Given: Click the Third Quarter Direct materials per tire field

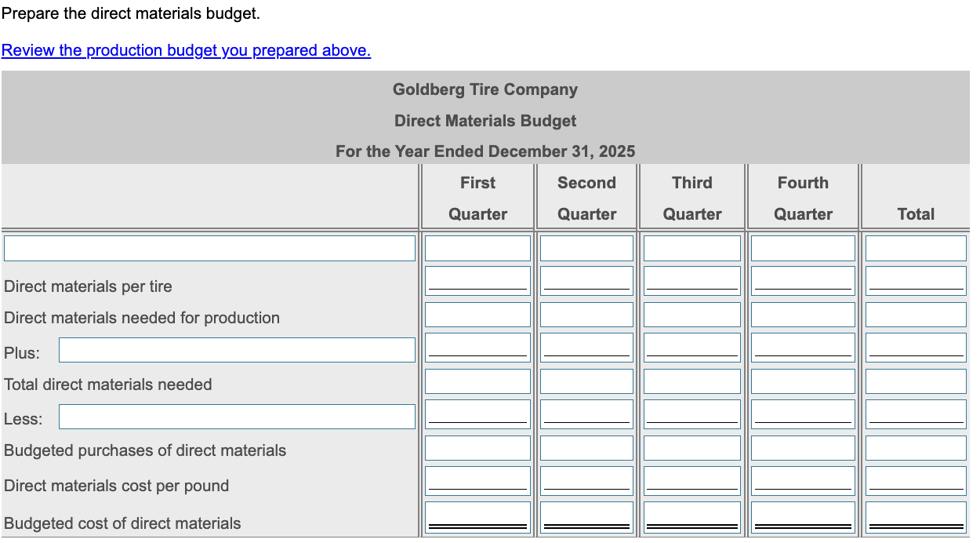Looking at the screenshot, I should [x=691, y=279].
